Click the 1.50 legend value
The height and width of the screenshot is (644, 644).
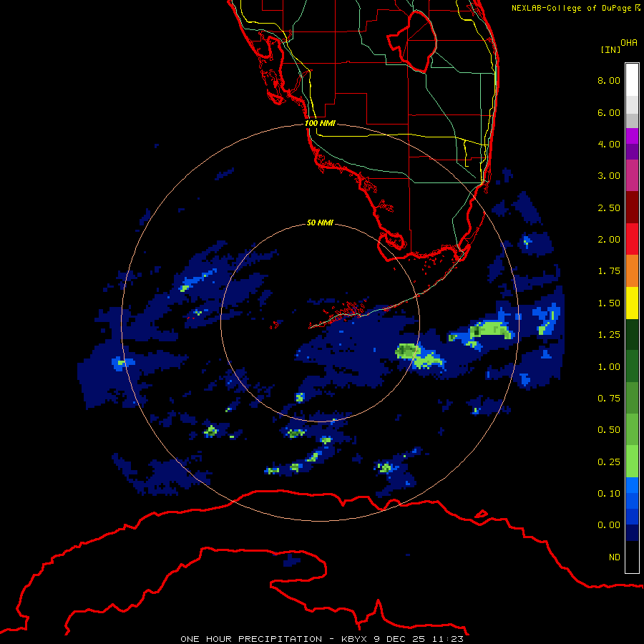coord(609,303)
